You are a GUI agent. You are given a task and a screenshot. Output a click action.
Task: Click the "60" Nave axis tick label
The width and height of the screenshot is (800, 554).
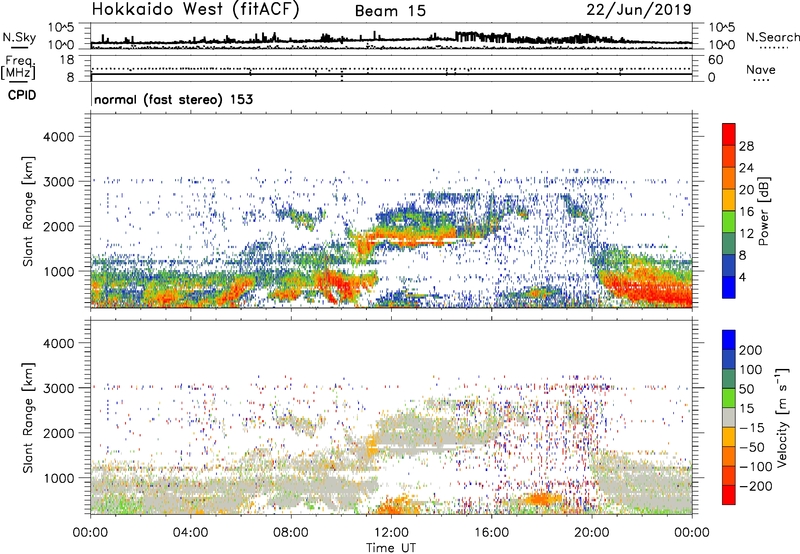click(x=715, y=60)
